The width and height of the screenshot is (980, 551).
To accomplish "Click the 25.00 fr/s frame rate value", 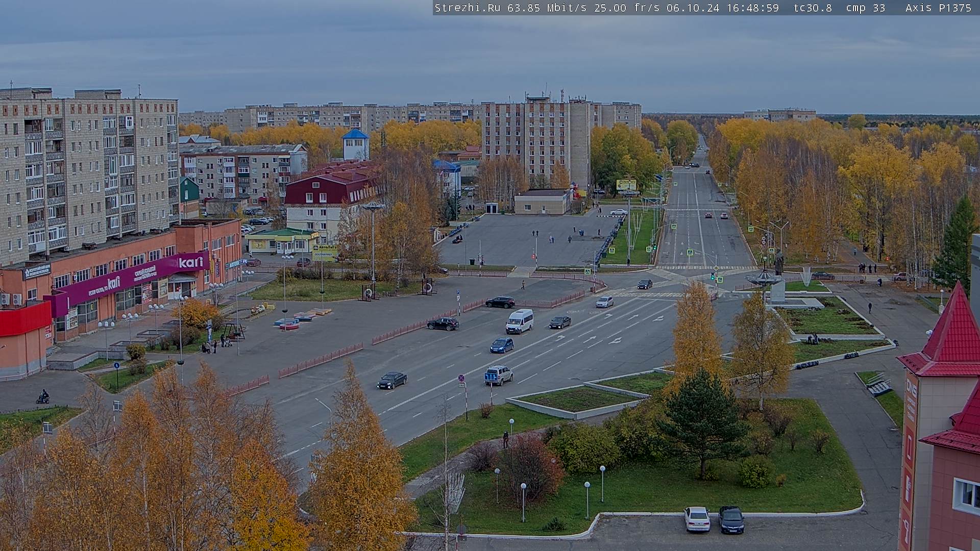I will coord(627,8).
